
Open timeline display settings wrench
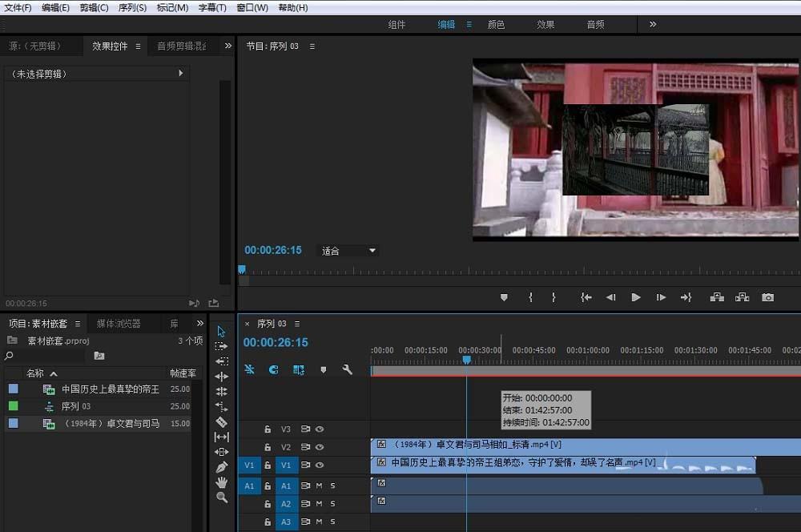pyautogui.click(x=347, y=369)
